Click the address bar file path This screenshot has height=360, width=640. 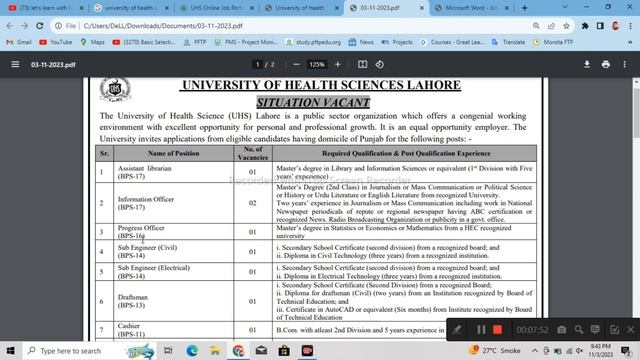click(x=163, y=26)
